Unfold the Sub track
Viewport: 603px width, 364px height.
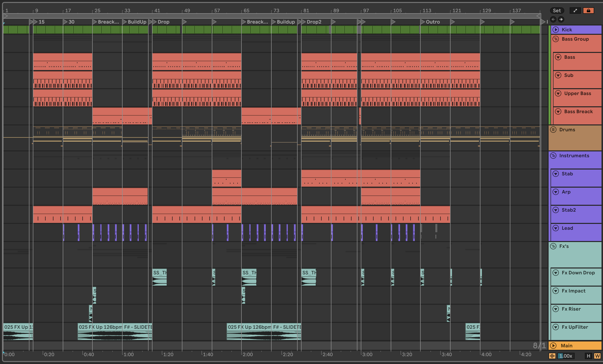pos(558,75)
